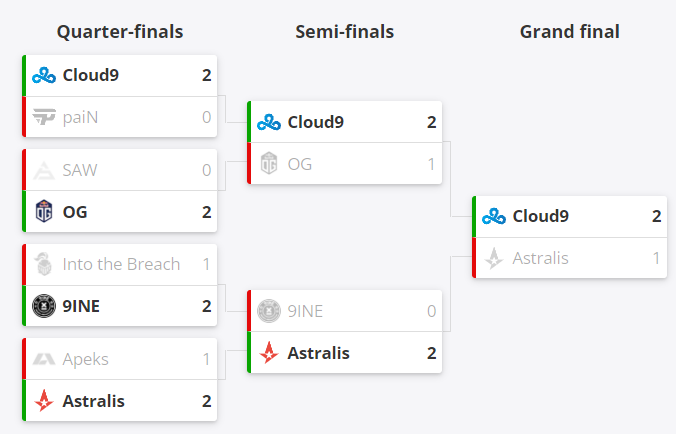Click the Into the Breach logo
Image resolution: width=676 pixels, height=434 pixels.
click(44, 265)
